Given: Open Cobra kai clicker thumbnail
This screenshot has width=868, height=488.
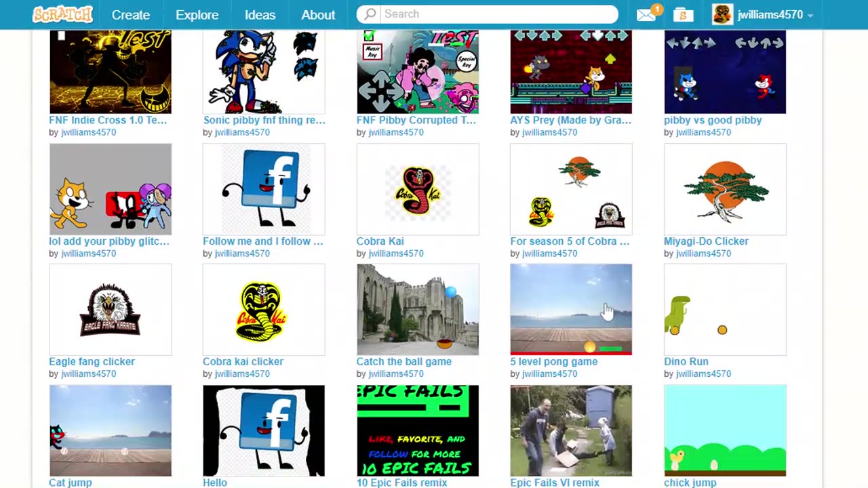Looking at the screenshot, I should tap(264, 310).
